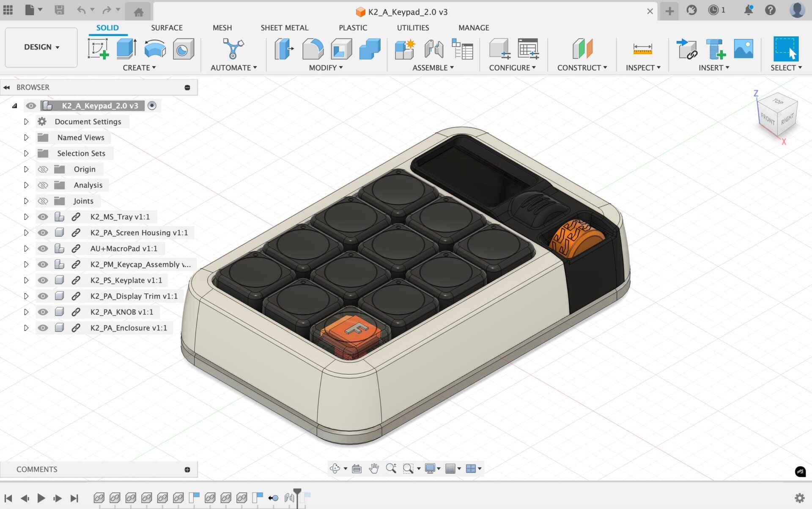Open the MANAGE ribbon tab
This screenshot has height=509, width=812.
coord(473,28)
